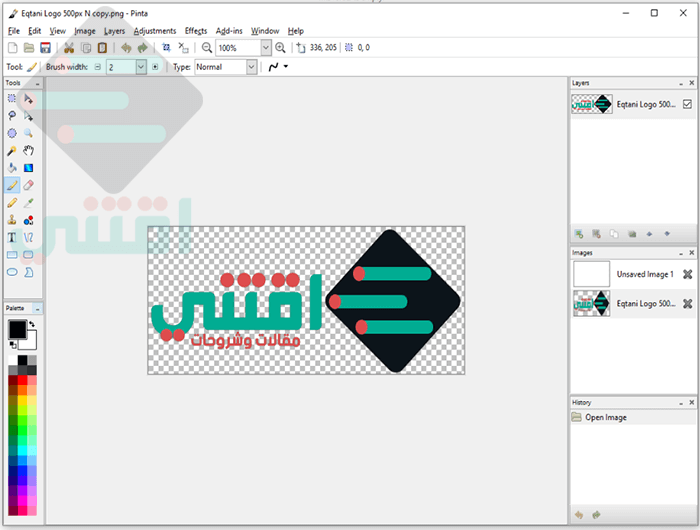
Task: Choose the Paint Bucket tool
Action: [12, 168]
